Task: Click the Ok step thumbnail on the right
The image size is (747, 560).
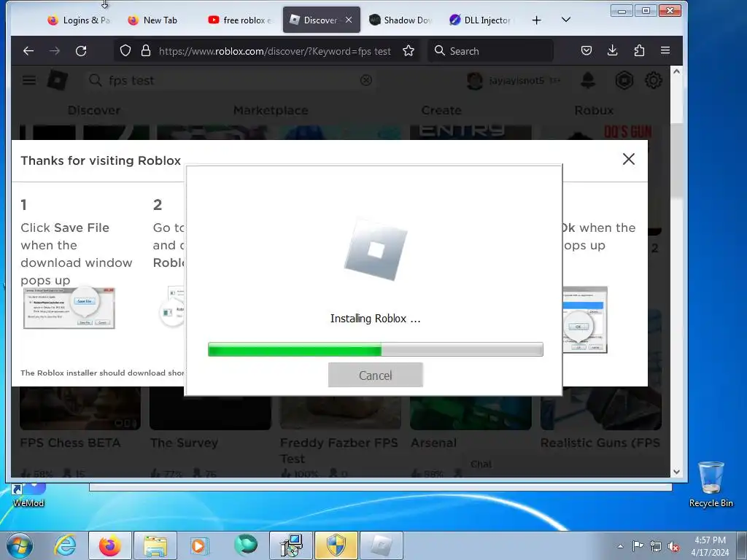Action: [x=585, y=319]
